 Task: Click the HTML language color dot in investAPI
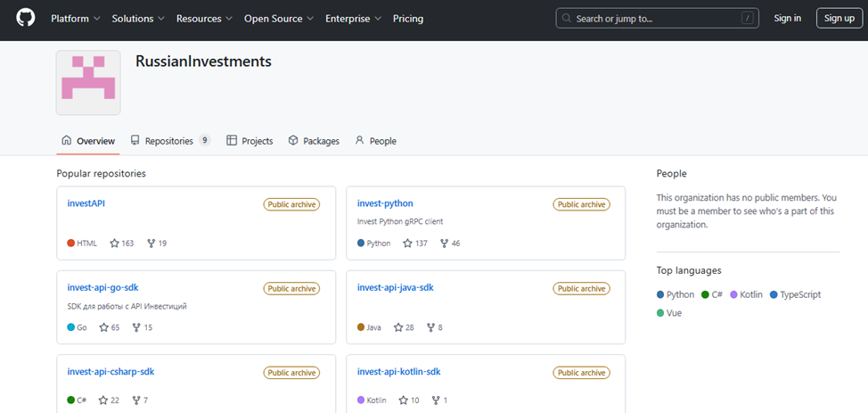[71, 243]
